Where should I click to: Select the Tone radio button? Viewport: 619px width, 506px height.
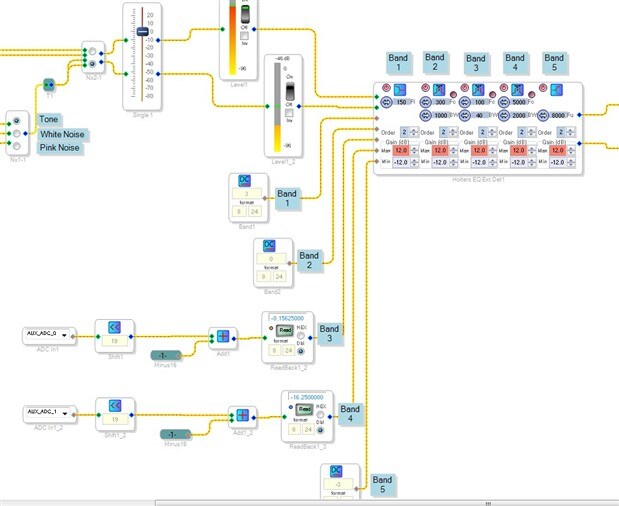[x=17, y=121]
